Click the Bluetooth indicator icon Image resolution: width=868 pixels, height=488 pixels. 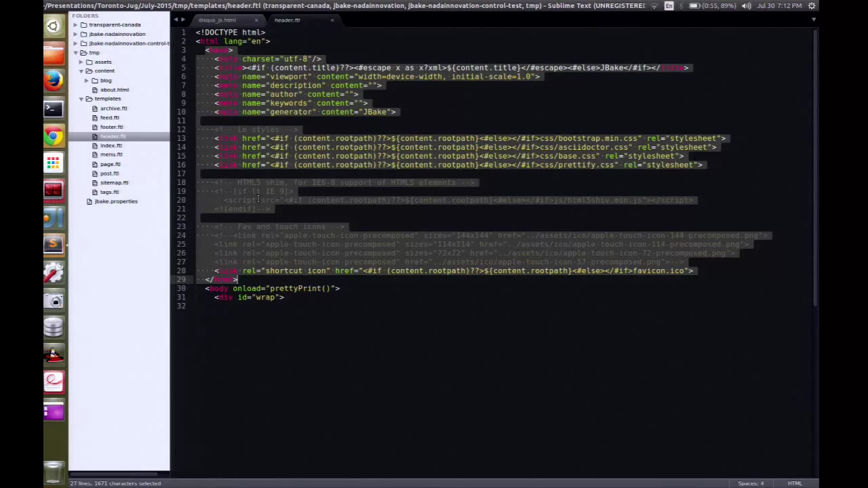click(x=683, y=5)
